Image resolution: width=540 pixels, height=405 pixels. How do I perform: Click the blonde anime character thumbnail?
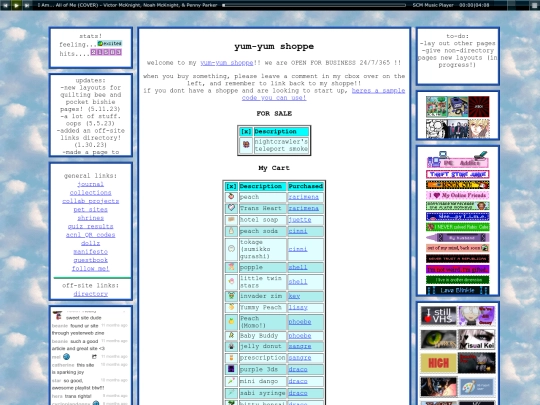click(x=479, y=128)
